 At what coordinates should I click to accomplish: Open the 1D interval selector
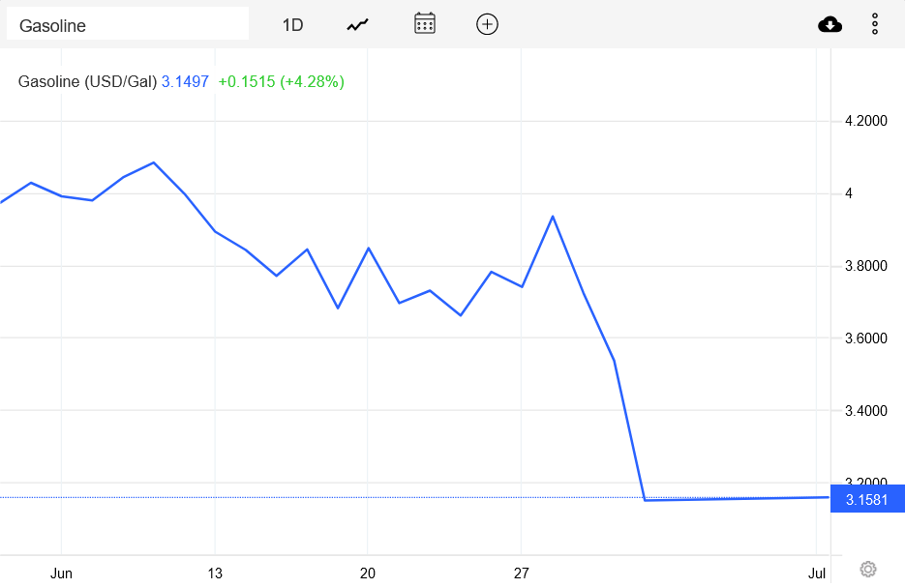(x=292, y=25)
